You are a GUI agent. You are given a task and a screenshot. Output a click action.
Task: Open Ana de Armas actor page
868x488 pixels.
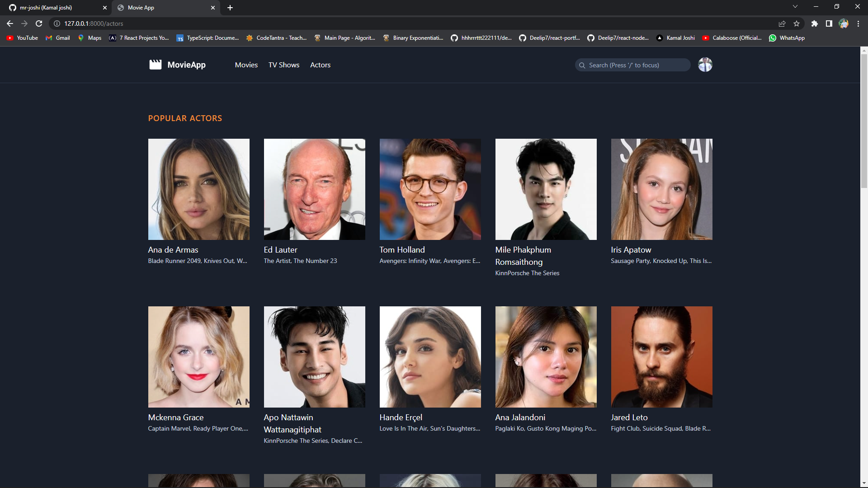tap(173, 249)
